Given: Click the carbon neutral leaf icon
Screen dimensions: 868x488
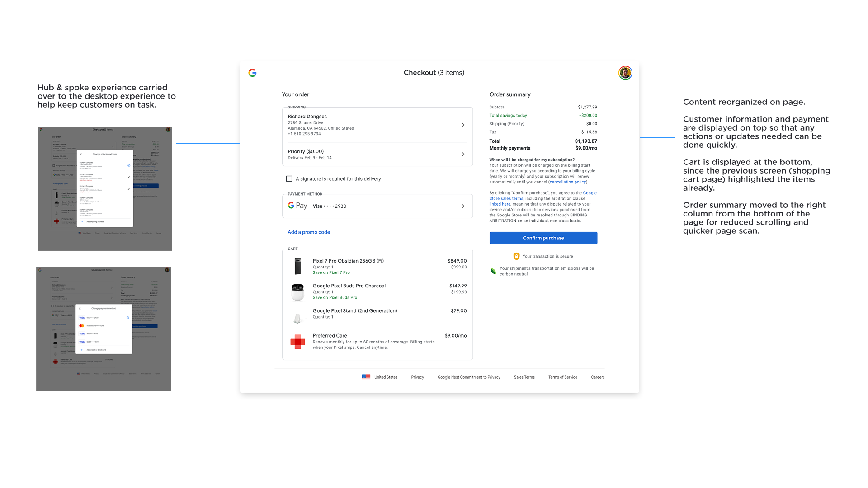Looking at the screenshot, I should pyautogui.click(x=493, y=271).
